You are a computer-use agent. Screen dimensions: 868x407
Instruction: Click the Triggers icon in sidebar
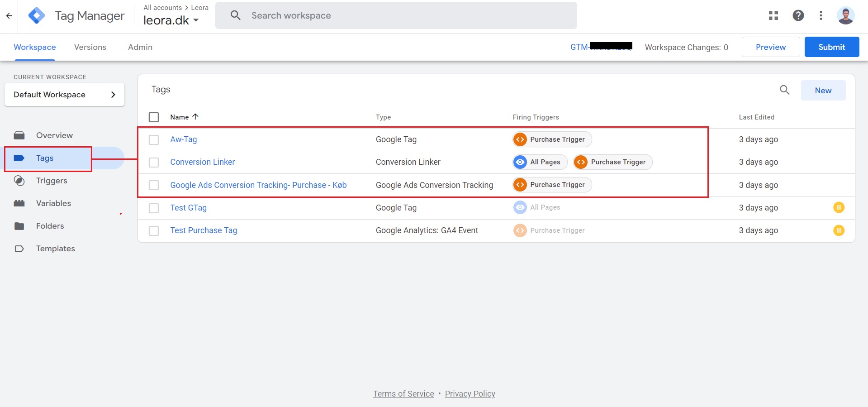coord(19,181)
